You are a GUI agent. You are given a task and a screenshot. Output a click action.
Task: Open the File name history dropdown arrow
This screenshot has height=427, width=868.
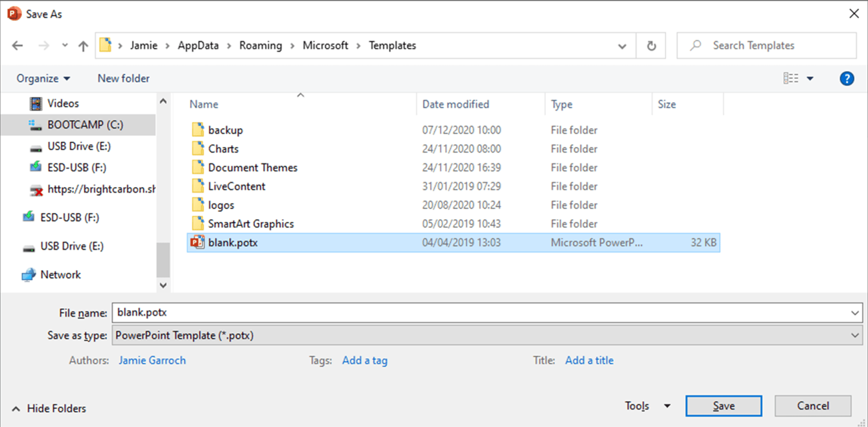[x=854, y=313]
